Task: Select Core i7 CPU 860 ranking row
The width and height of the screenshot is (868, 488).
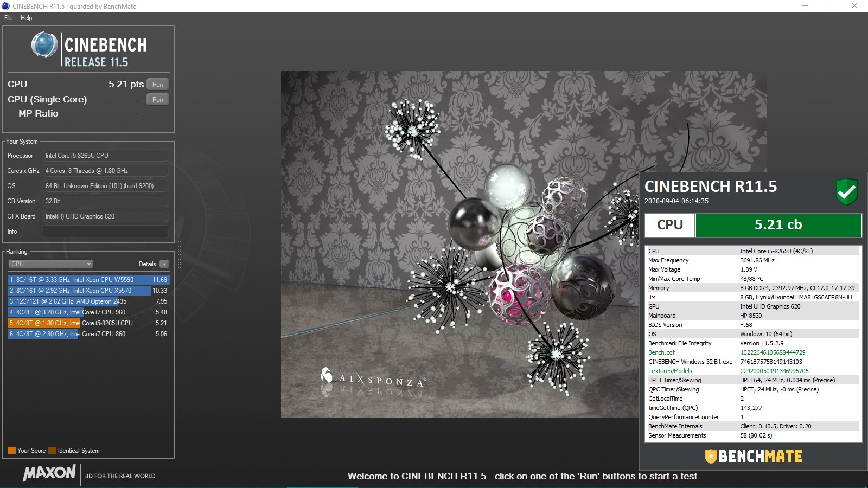Action: click(88, 334)
